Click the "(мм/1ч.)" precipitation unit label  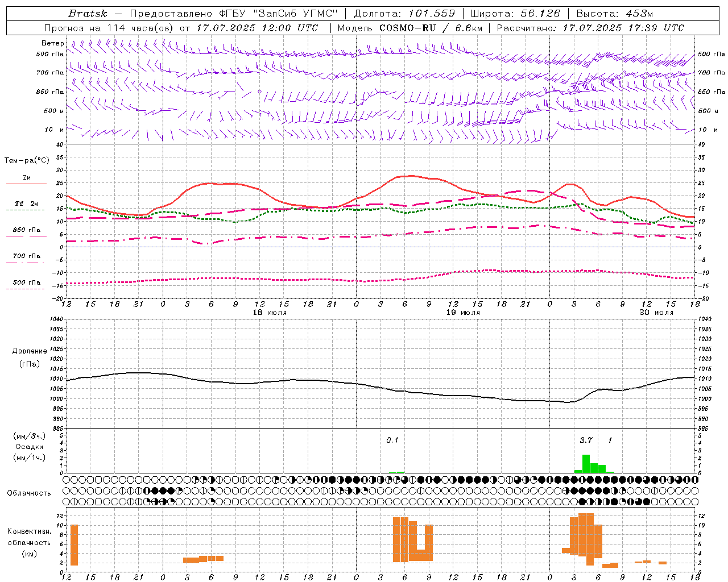click(x=30, y=458)
